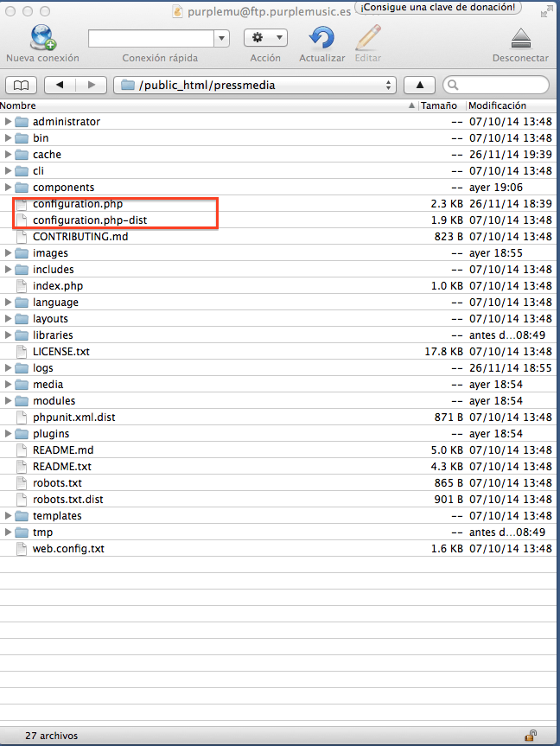Click the "26/11/14 18:39" modification date
This screenshot has height=746, width=560.
click(x=511, y=204)
